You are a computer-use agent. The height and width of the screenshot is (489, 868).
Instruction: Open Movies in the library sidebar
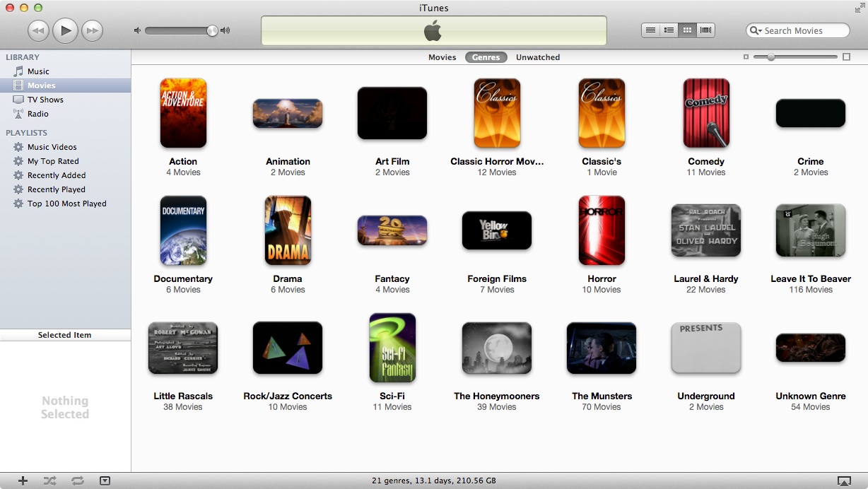pos(65,86)
